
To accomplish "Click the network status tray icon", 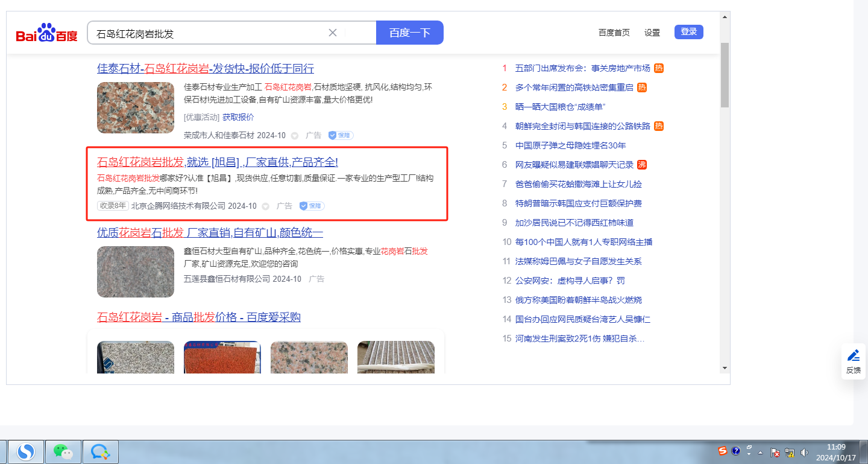I will pyautogui.click(x=790, y=453).
